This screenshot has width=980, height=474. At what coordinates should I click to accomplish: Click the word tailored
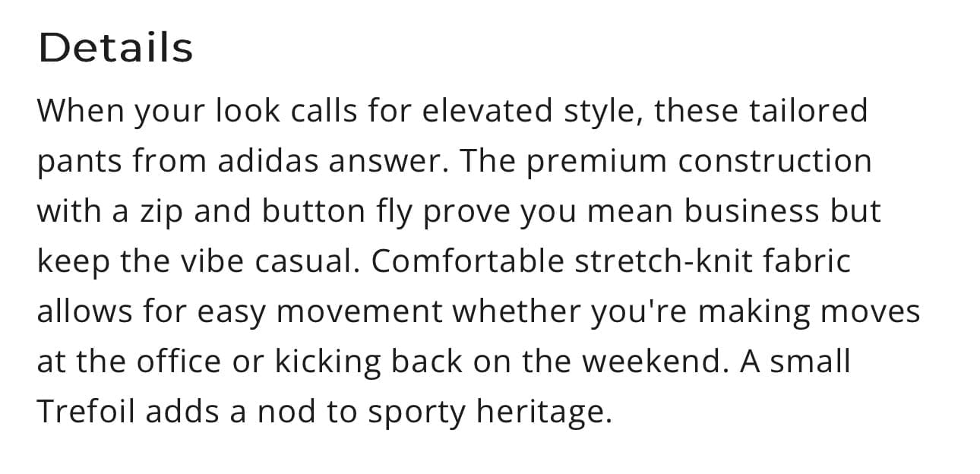pos(808,111)
